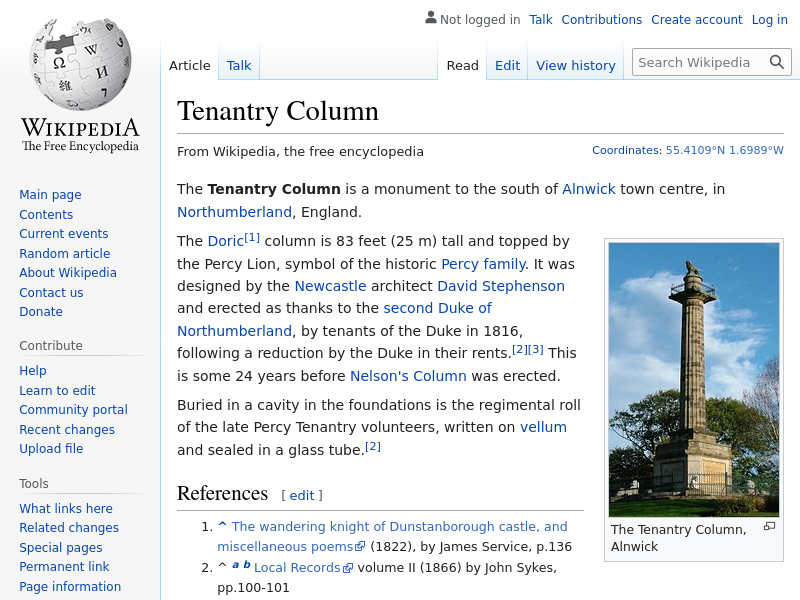Click the user icon beside Not logged in
This screenshot has height=600, width=800.
430,18
